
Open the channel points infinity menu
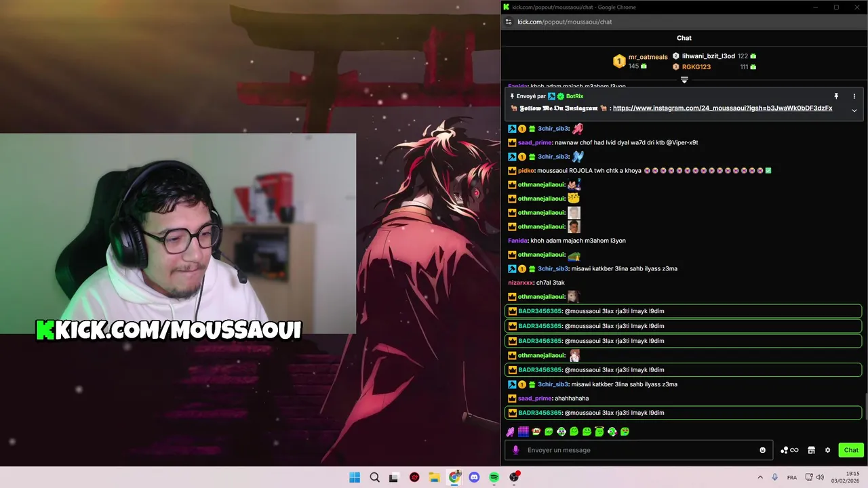coord(789,450)
